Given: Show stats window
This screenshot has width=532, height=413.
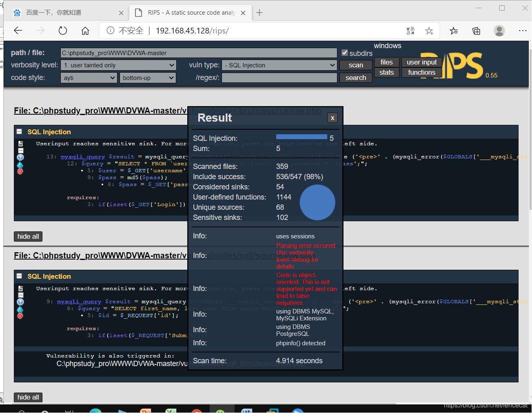Looking at the screenshot, I should (386, 72).
